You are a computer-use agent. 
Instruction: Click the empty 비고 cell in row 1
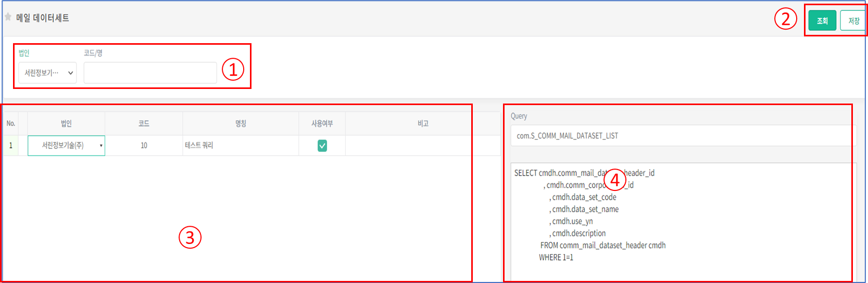tap(423, 146)
